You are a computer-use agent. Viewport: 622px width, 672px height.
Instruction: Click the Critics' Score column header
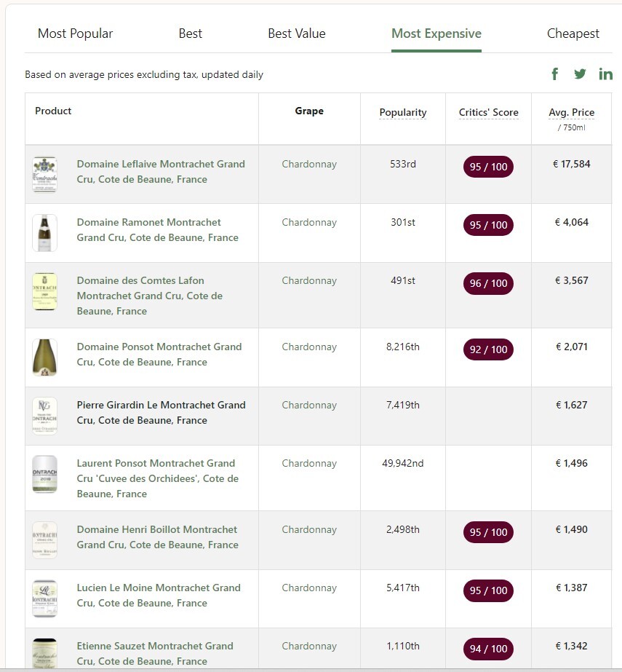click(x=488, y=112)
